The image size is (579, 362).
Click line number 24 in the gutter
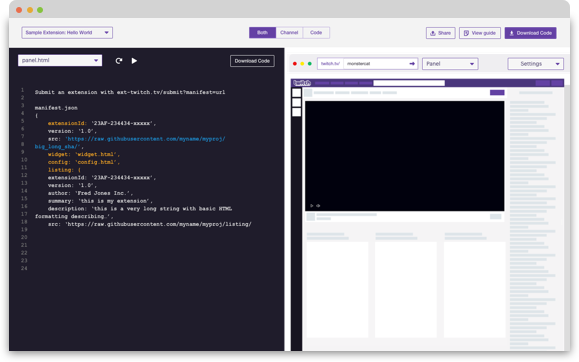point(24,268)
